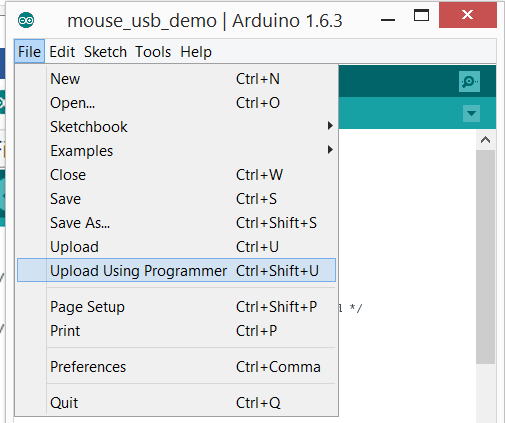The width and height of the screenshot is (505, 423).
Task: Select Upload Using Programmer
Action: coord(176,270)
